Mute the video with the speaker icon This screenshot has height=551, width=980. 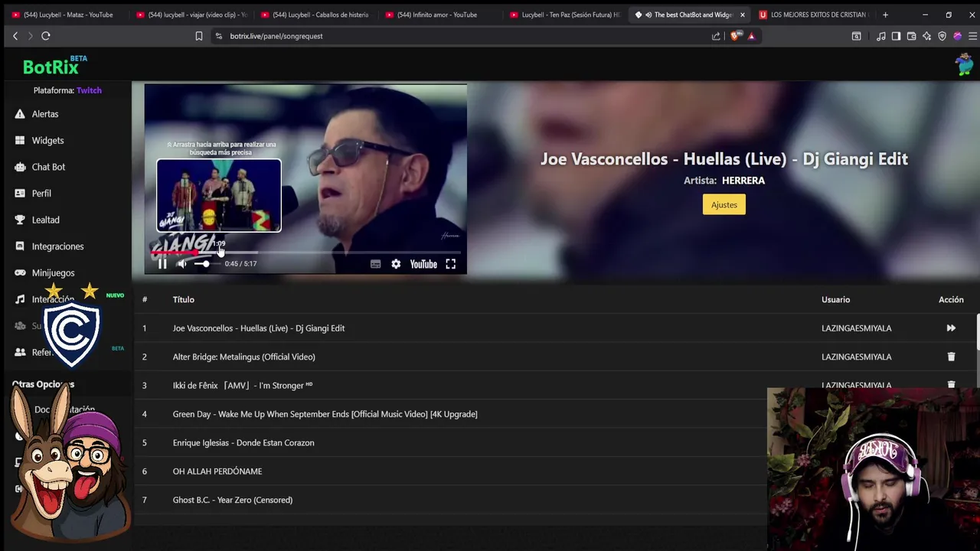click(182, 264)
